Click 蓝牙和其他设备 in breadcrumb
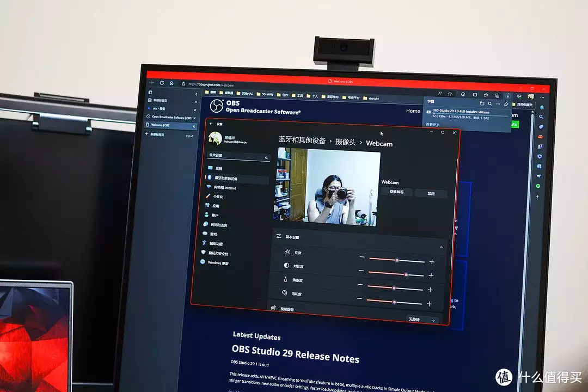Image resolution: width=588 pixels, height=392 pixels. [x=302, y=140]
